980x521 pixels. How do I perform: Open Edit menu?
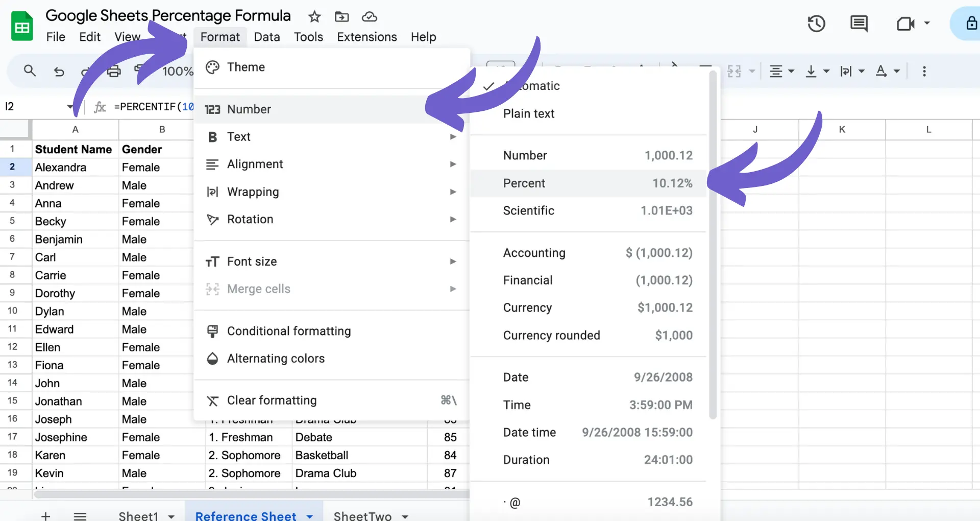click(x=90, y=37)
